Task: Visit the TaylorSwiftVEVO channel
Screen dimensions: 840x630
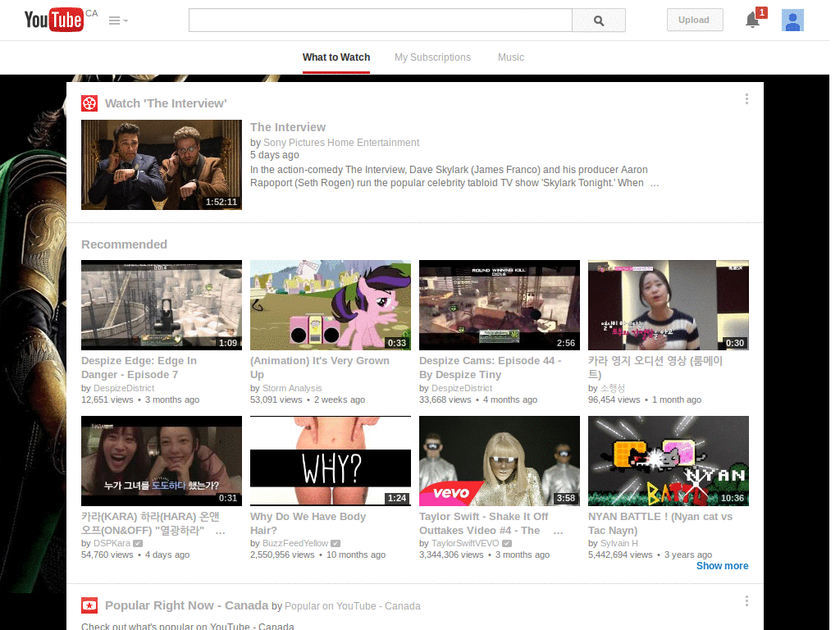Action: (465, 543)
